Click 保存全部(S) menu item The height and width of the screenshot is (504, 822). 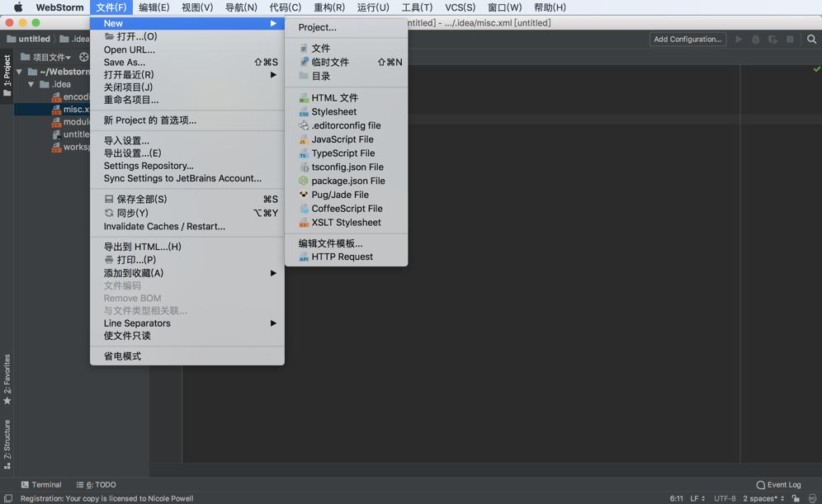tap(187, 199)
